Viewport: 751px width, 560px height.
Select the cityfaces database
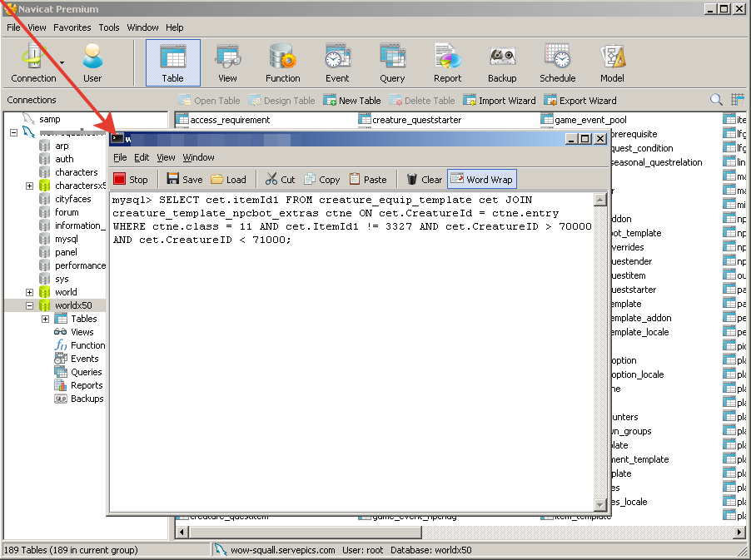click(72, 199)
